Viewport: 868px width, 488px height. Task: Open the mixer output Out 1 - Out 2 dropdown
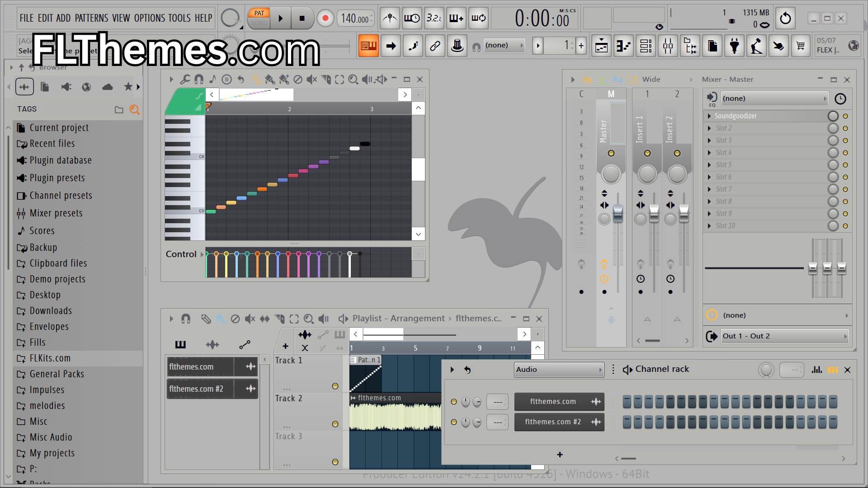point(784,336)
